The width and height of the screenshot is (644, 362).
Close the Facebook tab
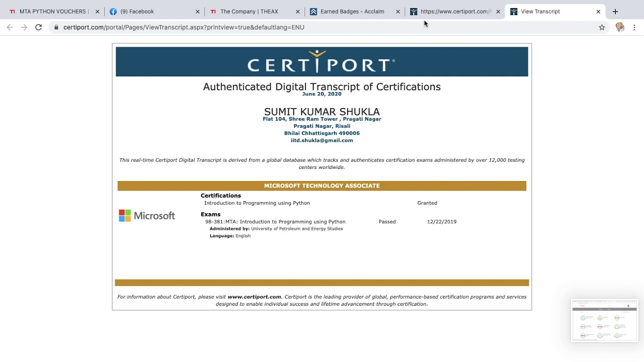click(197, 12)
